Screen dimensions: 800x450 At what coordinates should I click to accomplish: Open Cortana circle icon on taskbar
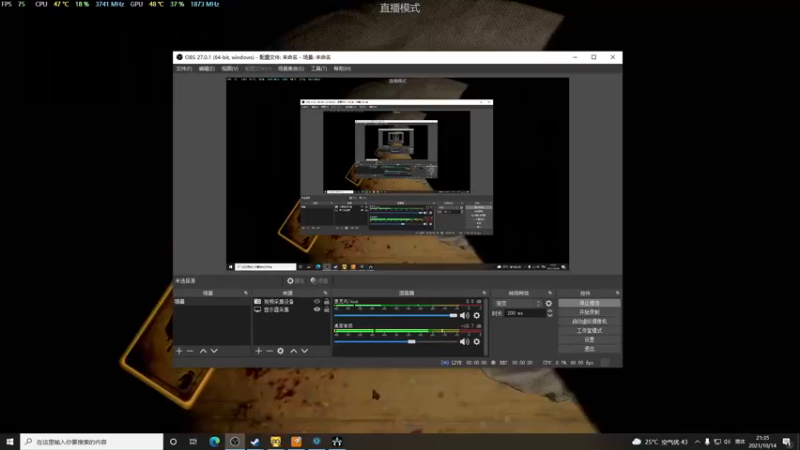click(173, 441)
